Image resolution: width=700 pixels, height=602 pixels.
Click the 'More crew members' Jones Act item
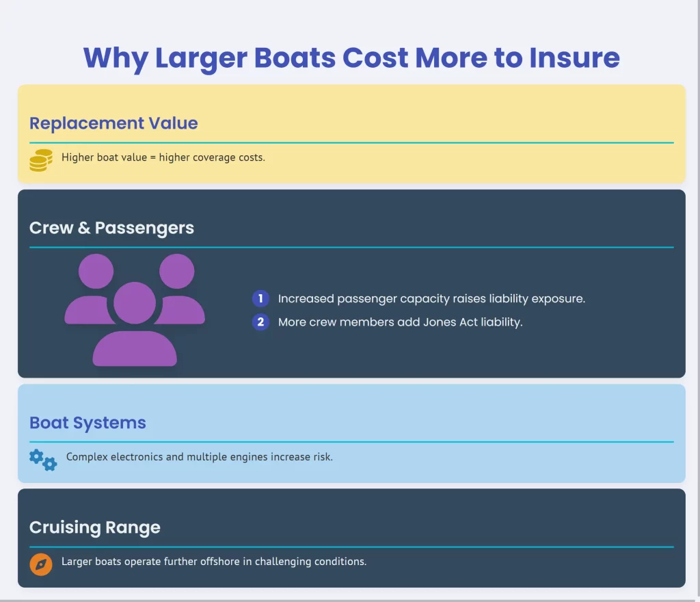pos(400,322)
